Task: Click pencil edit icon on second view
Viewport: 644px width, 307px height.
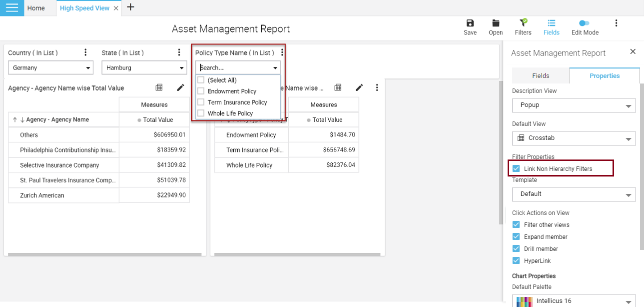Action: click(x=359, y=87)
